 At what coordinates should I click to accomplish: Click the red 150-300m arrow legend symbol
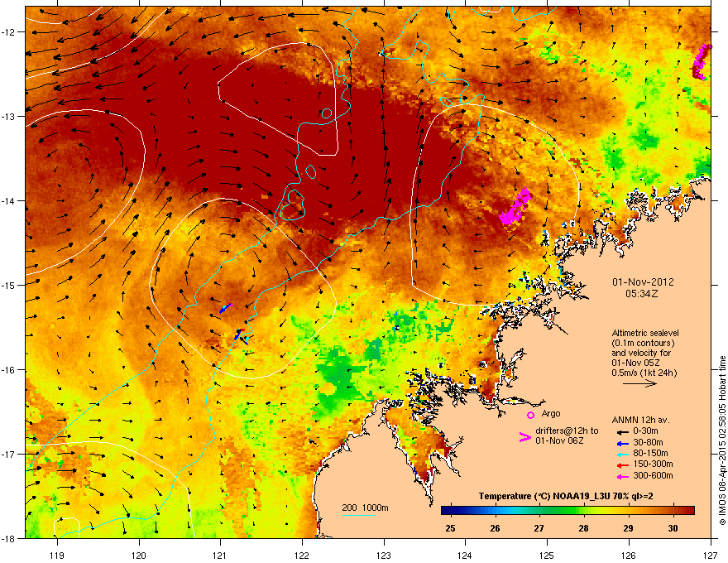click(x=623, y=465)
